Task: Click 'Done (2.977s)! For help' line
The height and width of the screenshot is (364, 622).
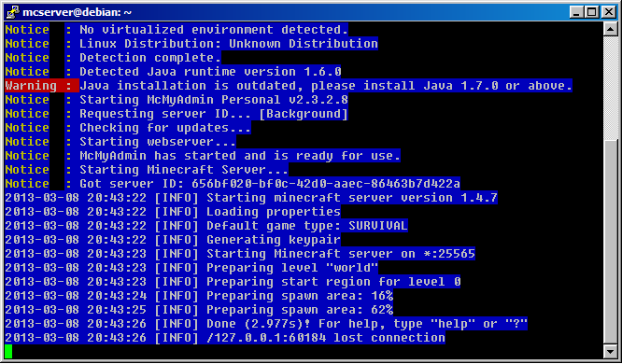Action: (266, 324)
